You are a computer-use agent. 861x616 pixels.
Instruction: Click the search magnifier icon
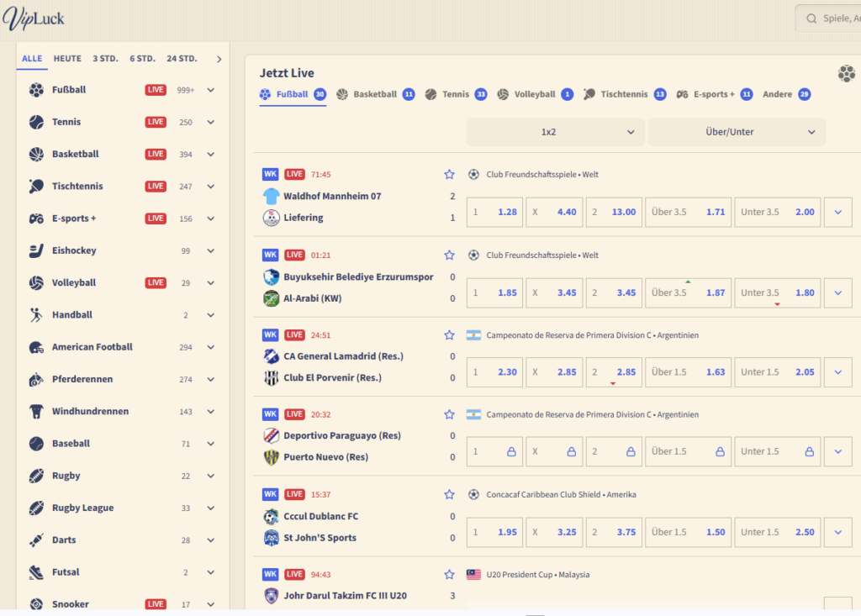click(x=811, y=18)
